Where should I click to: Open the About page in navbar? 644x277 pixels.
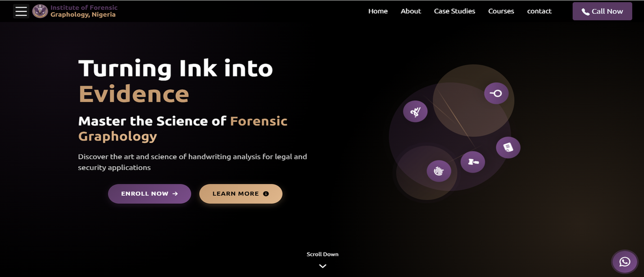tap(411, 11)
